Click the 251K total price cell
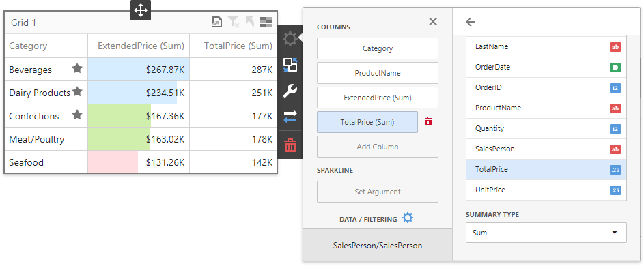This screenshot has height=266, width=644. coord(234,93)
